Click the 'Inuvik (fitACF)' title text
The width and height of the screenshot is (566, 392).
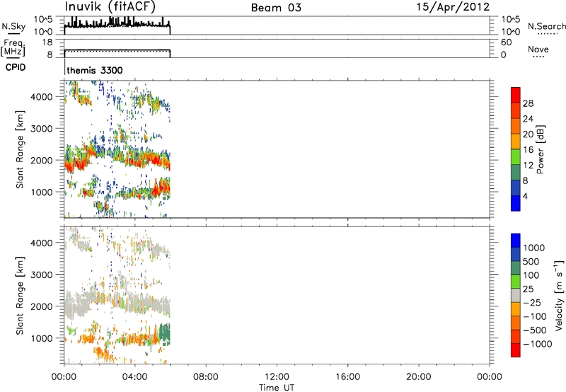(110, 7)
